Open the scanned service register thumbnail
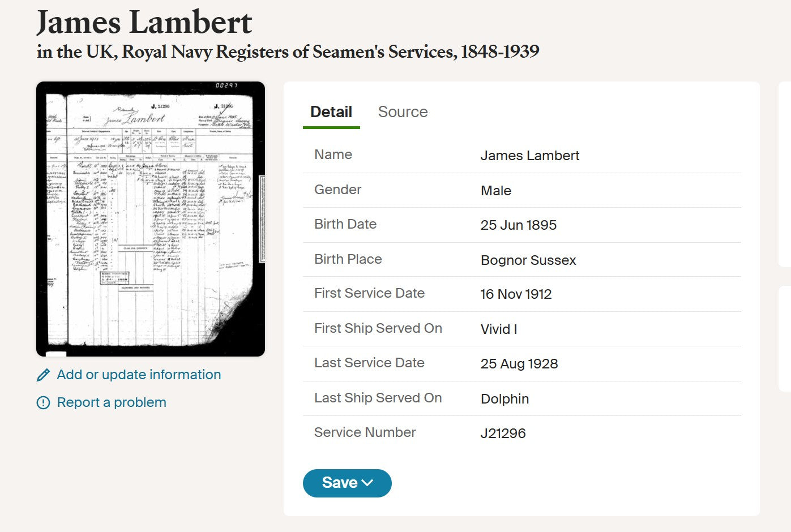This screenshot has width=791, height=532. [151, 219]
